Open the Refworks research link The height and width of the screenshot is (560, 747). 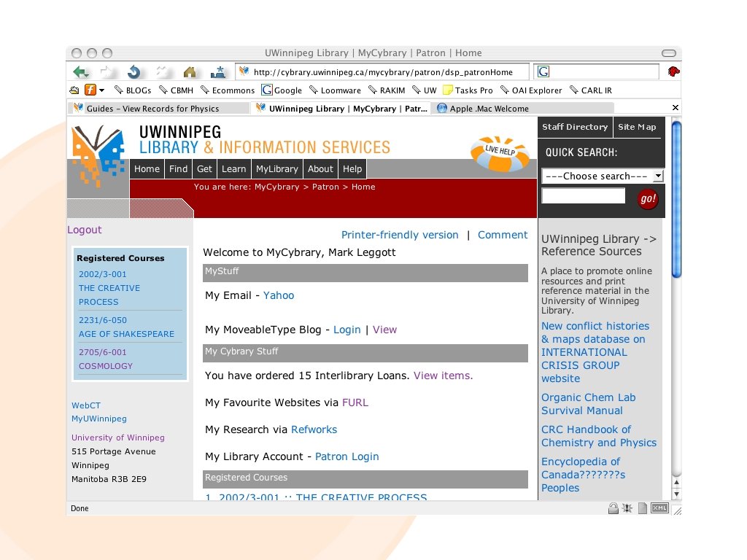[x=314, y=430]
